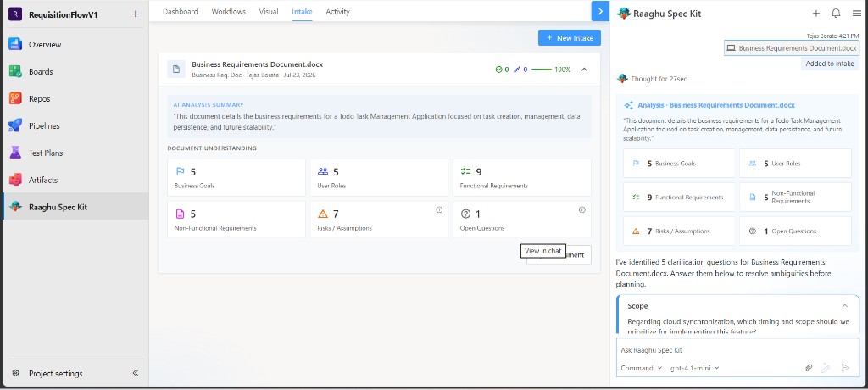
Task: Open the Visual tab
Action: point(269,12)
